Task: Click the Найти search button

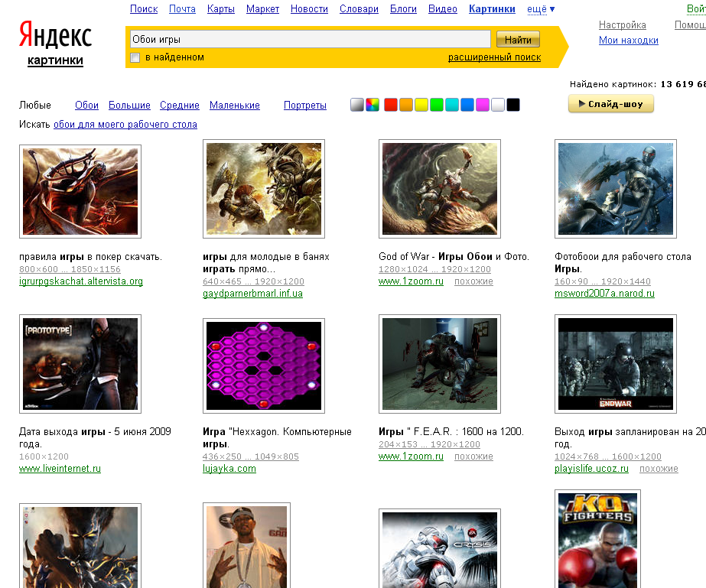Action: tap(518, 40)
